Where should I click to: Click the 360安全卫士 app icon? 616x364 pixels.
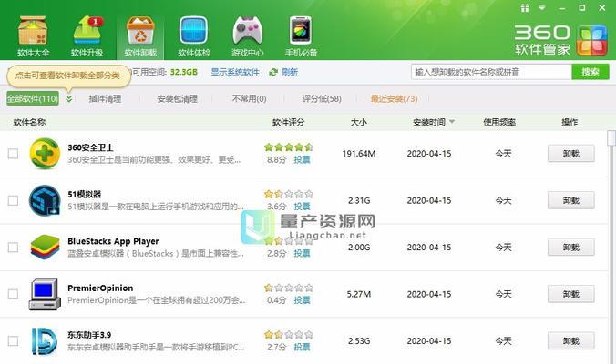tap(45, 154)
